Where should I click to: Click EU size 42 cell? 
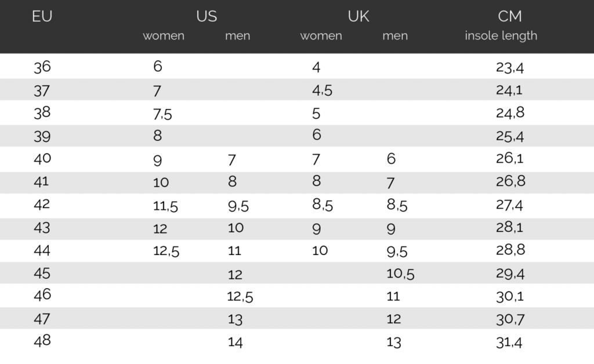click(42, 205)
